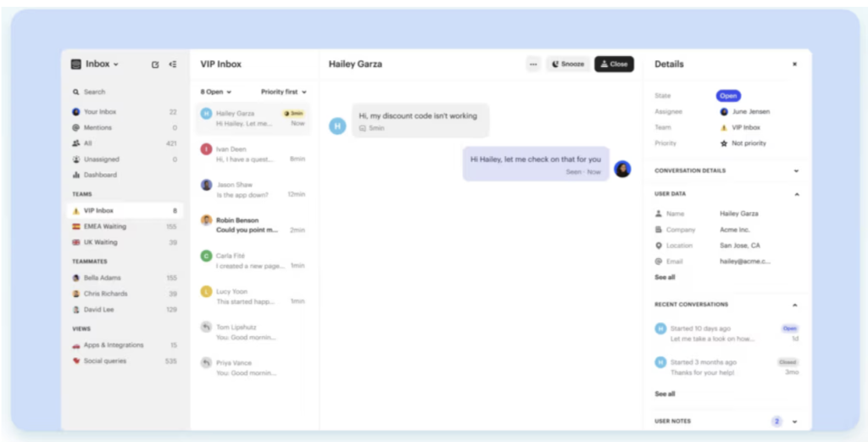Change assignee June Jensen
This screenshot has width=868, height=442.
(744, 112)
